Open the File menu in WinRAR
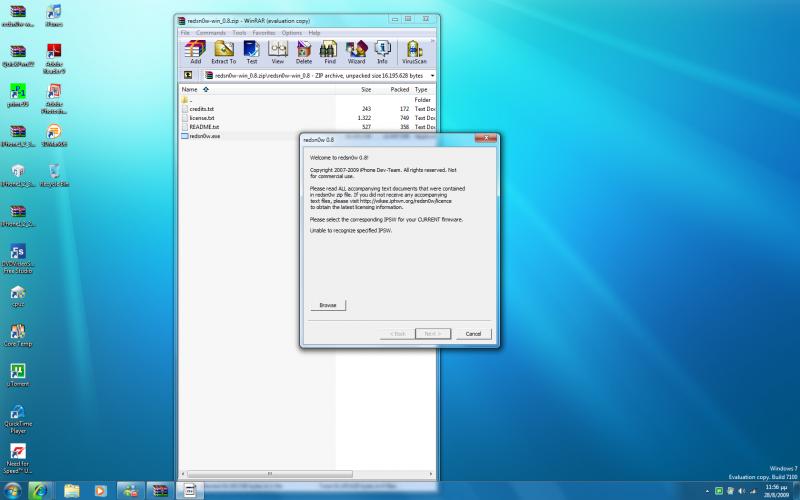Screen dimensions: 800x500 click(185, 33)
